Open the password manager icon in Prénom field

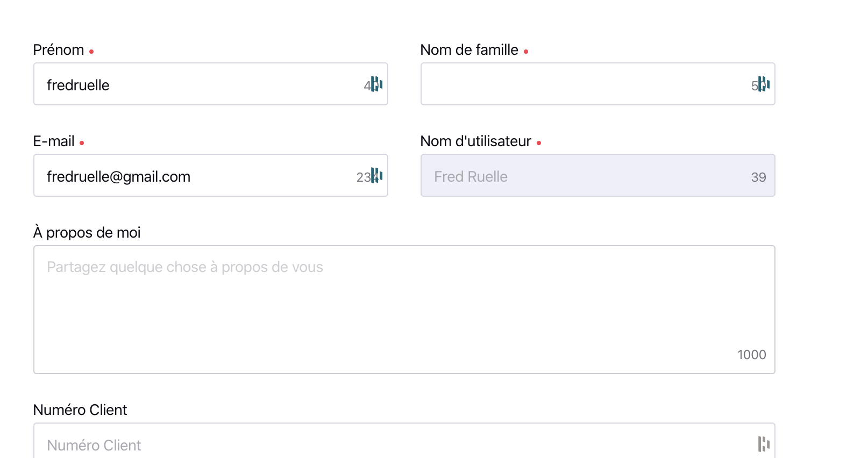click(x=376, y=84)
